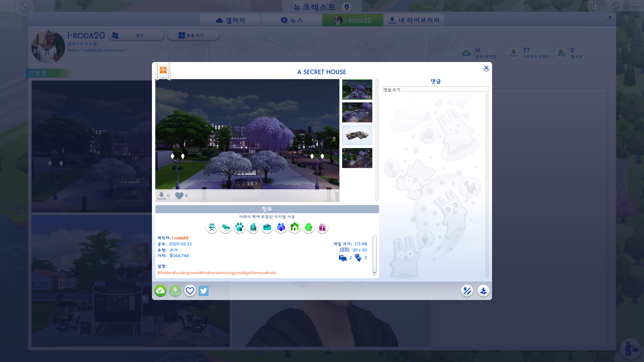Image resolution: width=644 pixels, height=362 pixels.
Task: Click the 2 followers counter
Action: click(569, 53)
